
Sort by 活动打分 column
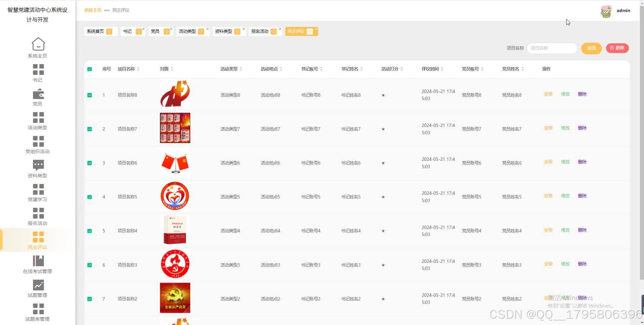pos(402,69)
